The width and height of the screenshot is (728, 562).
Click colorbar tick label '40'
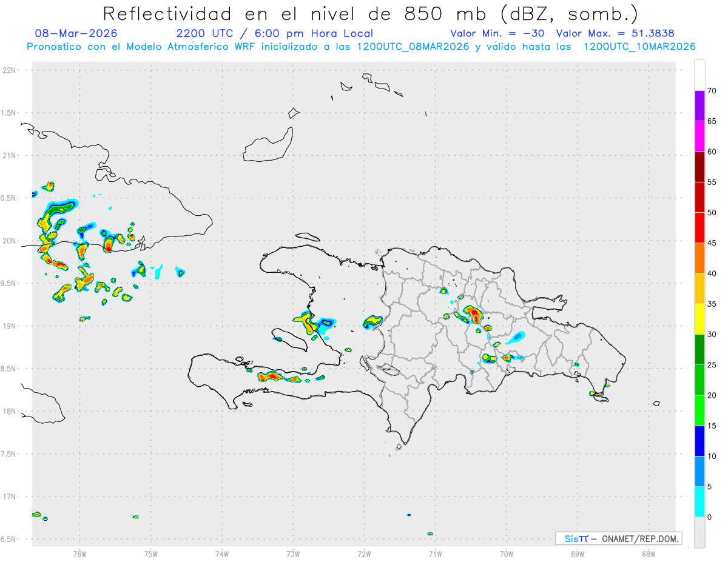coord(712,273)
